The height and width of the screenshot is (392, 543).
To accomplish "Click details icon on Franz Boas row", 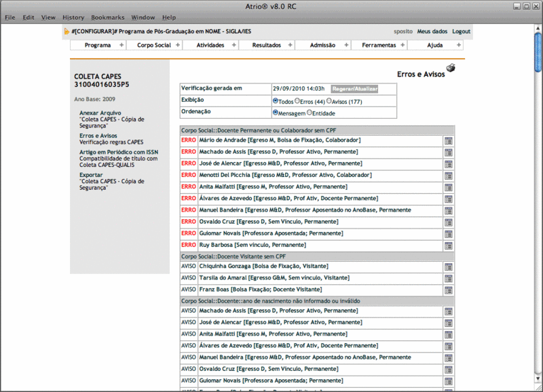I will (x=449, y=290).
